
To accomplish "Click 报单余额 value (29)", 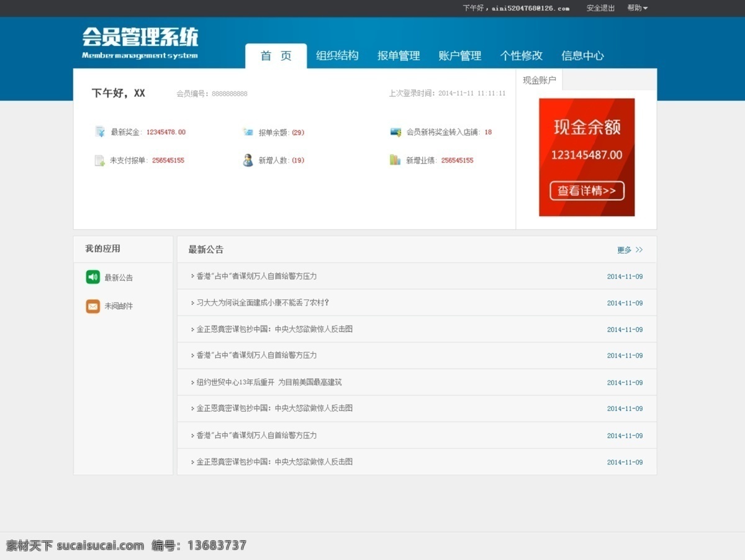I will click(x=298, y=132).
